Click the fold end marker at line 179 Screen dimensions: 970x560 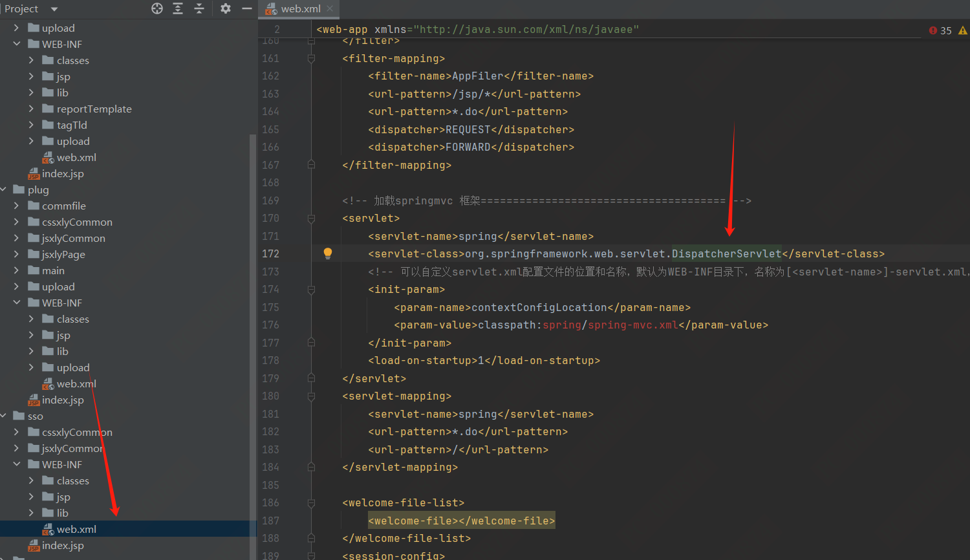coord(311,378)
